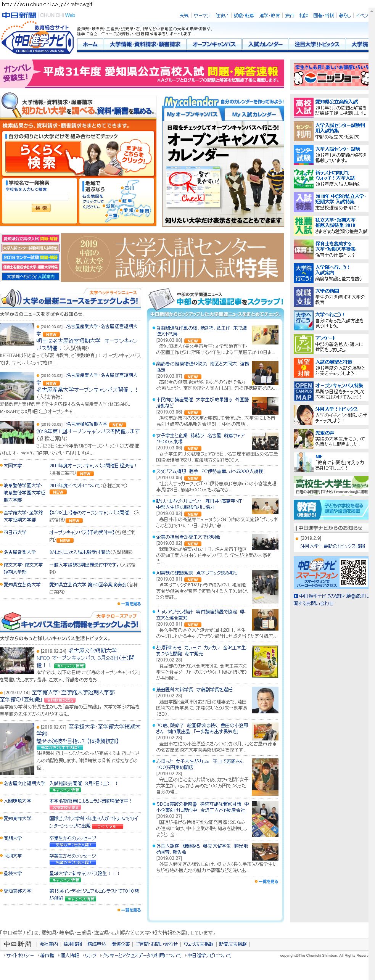Click the NIE sidebar icon
Image resolution: width=375 pixels, height=980 pixels.
303,462
